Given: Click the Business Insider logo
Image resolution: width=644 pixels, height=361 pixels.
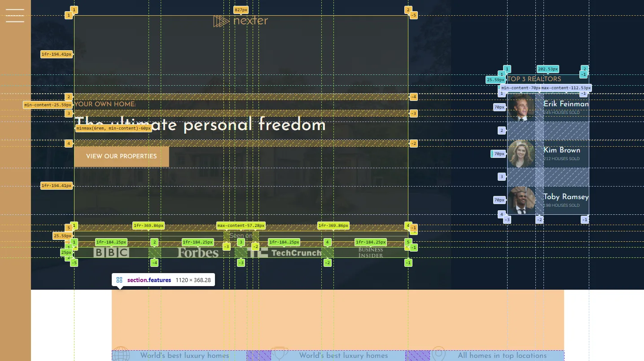Looking at the screenshot, I should [371, 252].
